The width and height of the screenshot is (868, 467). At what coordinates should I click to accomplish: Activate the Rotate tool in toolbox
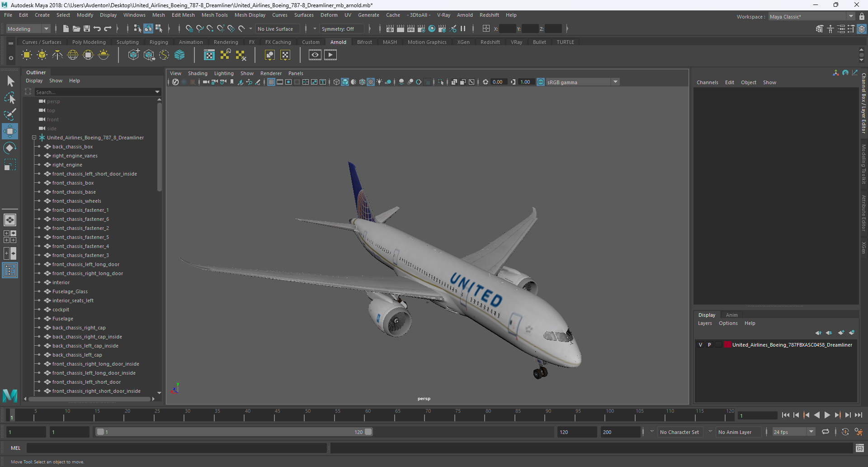[10, 148]
